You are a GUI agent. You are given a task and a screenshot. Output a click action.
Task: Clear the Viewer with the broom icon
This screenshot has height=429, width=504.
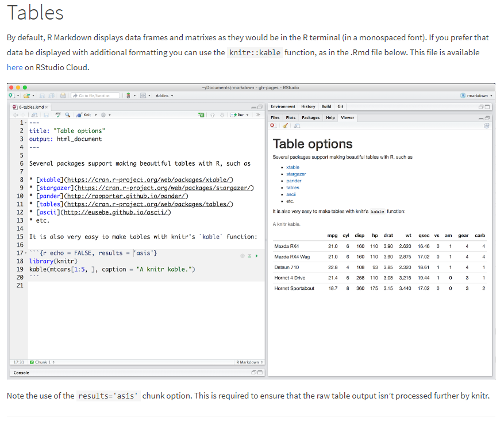[285, 125]
